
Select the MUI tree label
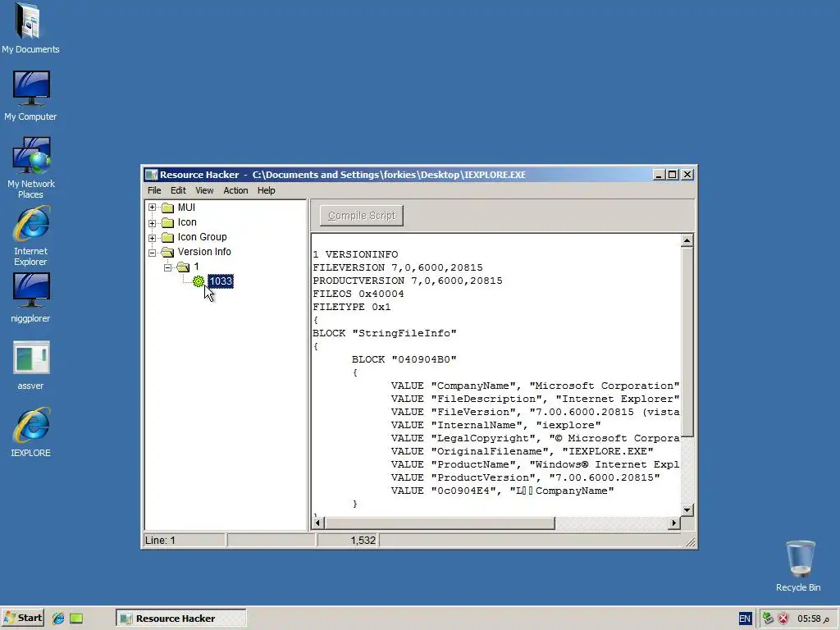click(x=186, y=208)
